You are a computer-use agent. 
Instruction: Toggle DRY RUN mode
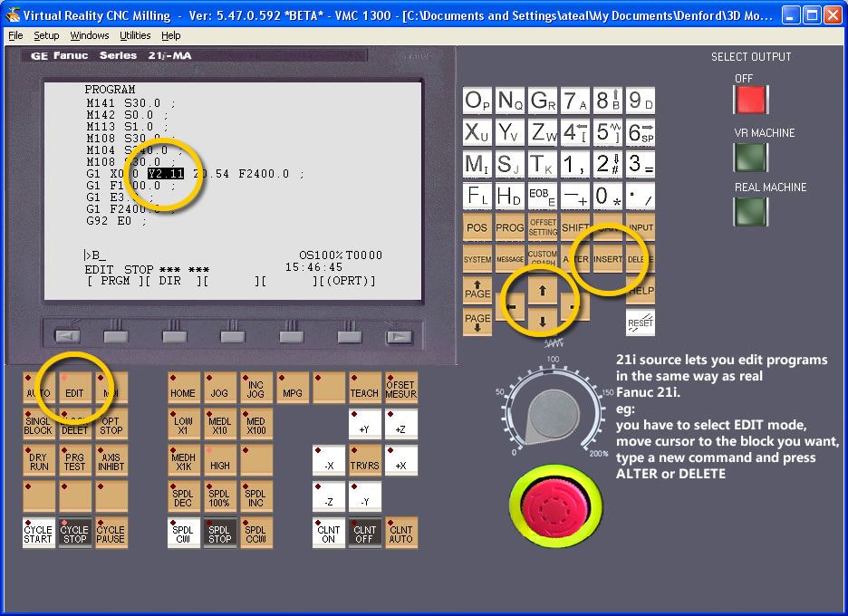click(x=38, y=459)
